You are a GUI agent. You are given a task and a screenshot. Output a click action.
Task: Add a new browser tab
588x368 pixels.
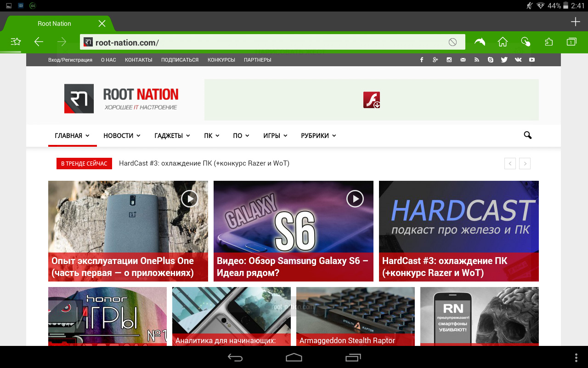pos(576,22)
